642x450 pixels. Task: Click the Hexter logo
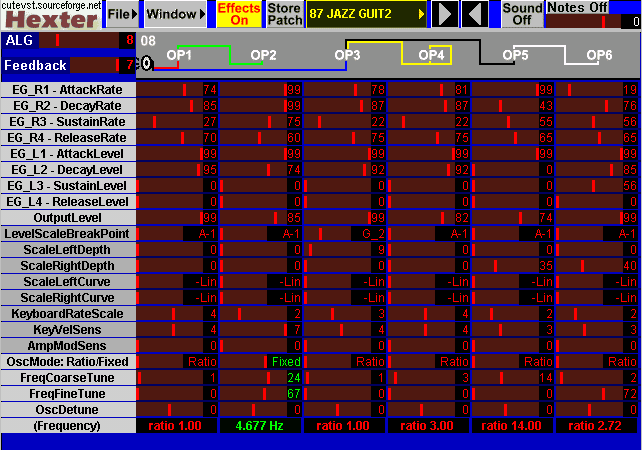coord(51,19)
